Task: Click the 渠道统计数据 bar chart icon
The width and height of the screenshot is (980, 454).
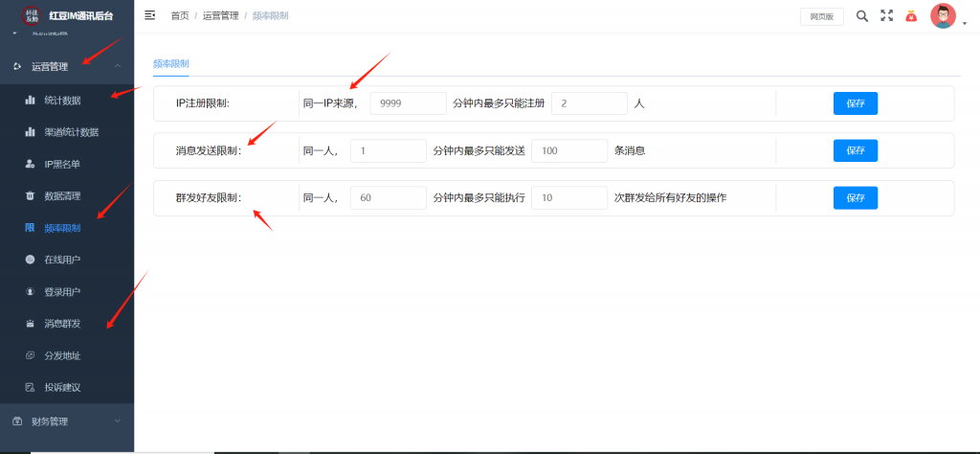Action: pyautogui.click(x=30, y=132)
